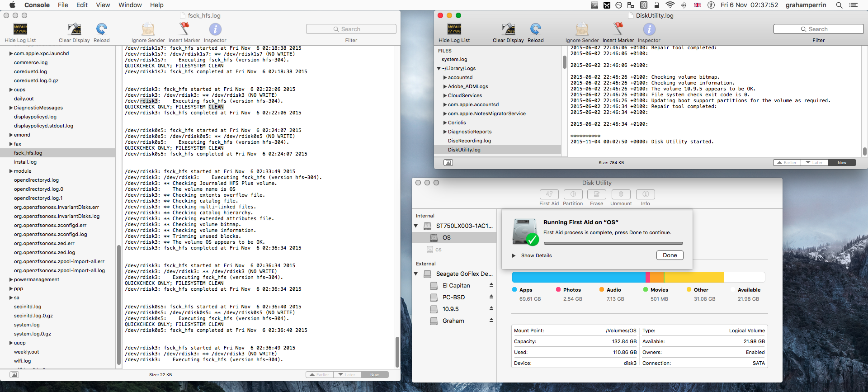Expand the Adobe_ADMLogs folder
Screen dimensions: 868x392
pyautogui.click(x=445, y=86)
